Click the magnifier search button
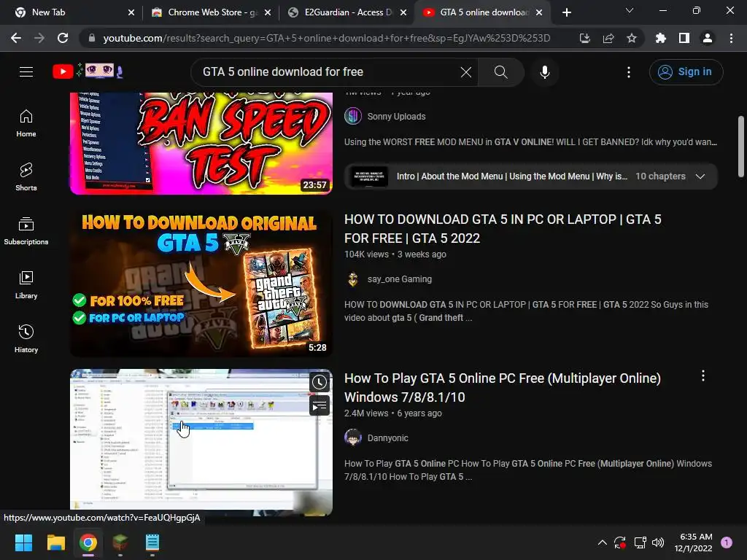Viewport: 747px width, 560px height. click(500, 72)
